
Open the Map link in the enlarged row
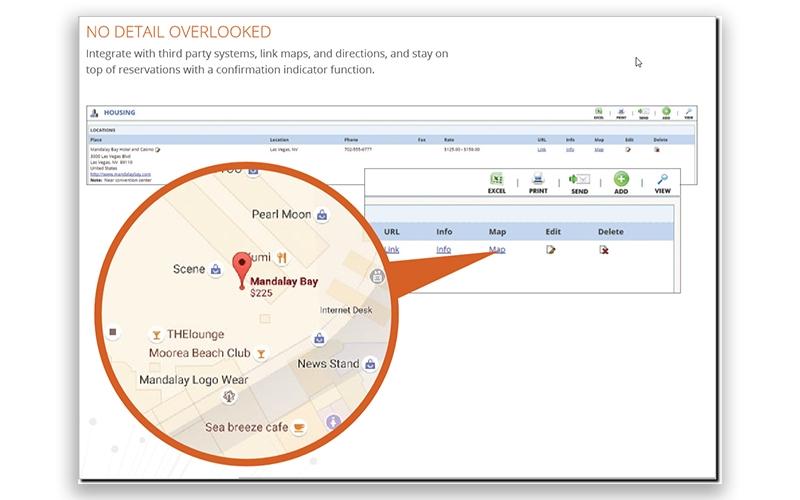tap(497, 249)
